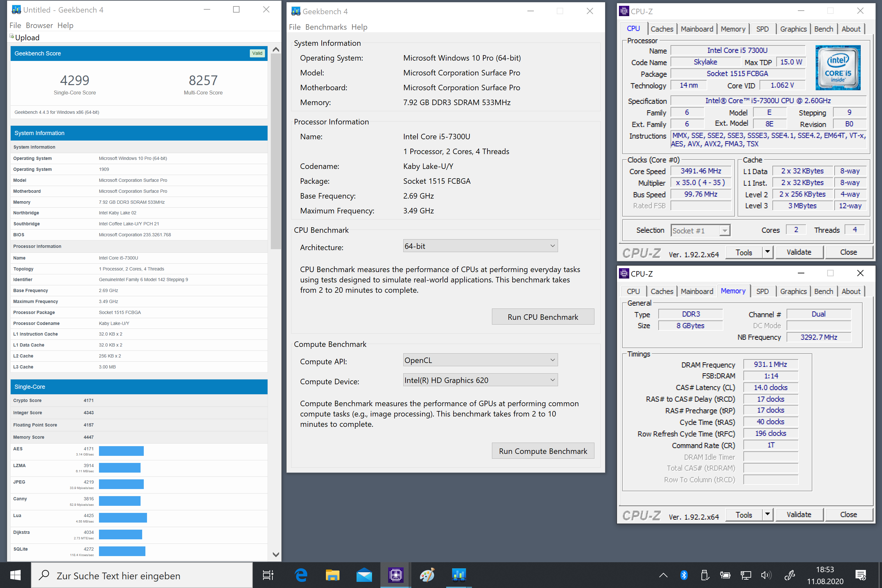The image size is (882, 588).
Task: Open the Compute Device dropdown
Action: tap(480, 380)
